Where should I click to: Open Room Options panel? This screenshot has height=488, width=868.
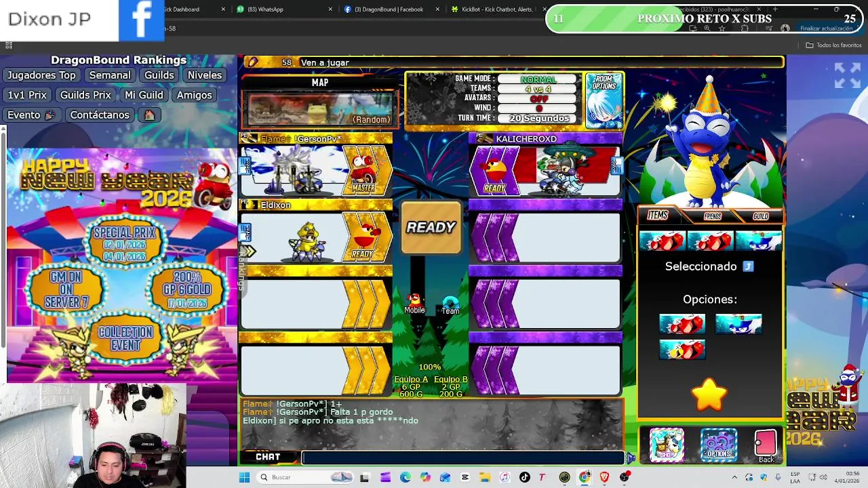coord(604,101)
